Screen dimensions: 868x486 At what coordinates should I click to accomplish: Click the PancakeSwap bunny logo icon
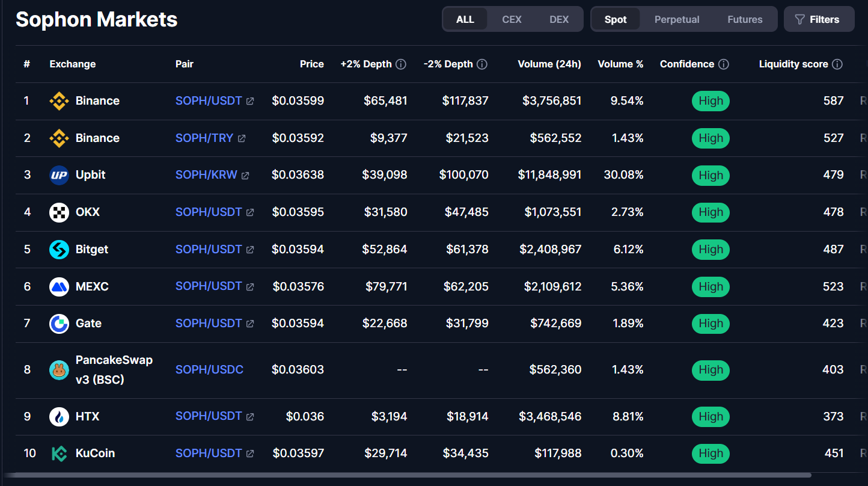(59, 370)
